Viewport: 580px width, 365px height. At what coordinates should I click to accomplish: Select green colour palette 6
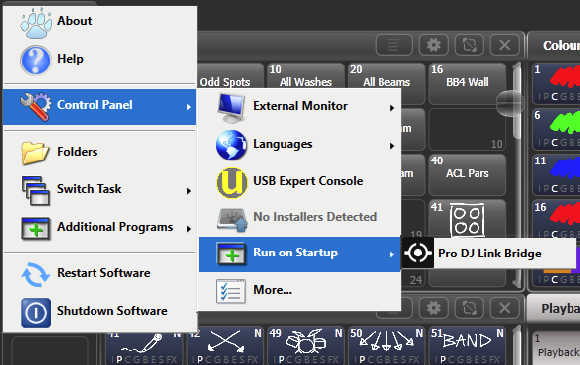click(556, 129)
